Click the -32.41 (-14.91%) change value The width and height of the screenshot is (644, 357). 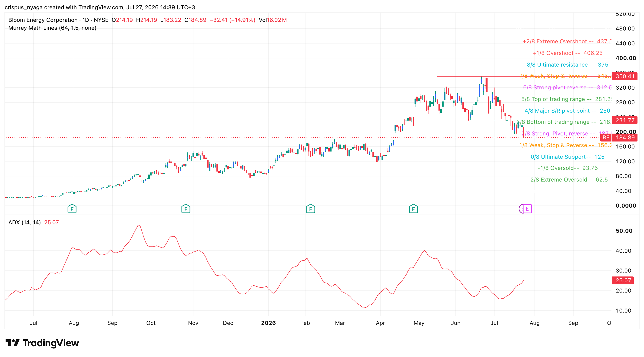(x=232, y=20)
